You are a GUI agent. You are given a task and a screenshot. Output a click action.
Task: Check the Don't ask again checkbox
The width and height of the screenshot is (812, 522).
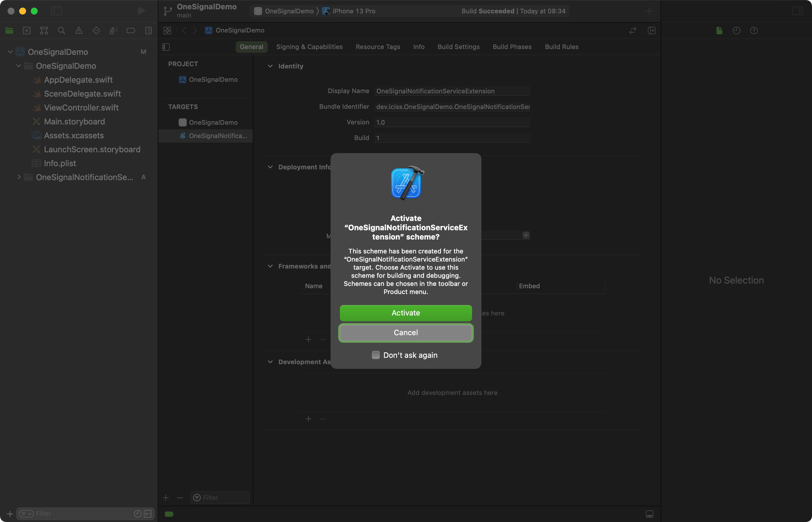click(x=376, y=355)
